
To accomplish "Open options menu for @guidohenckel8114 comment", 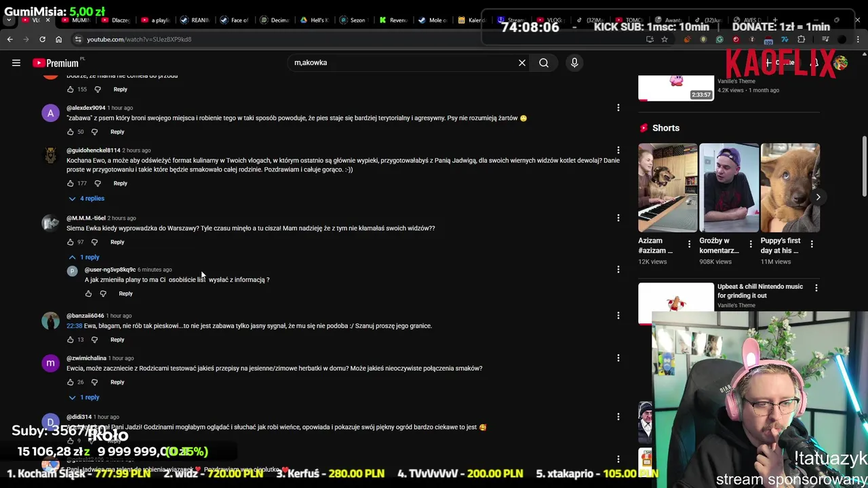I will click(x=618, y=150).
